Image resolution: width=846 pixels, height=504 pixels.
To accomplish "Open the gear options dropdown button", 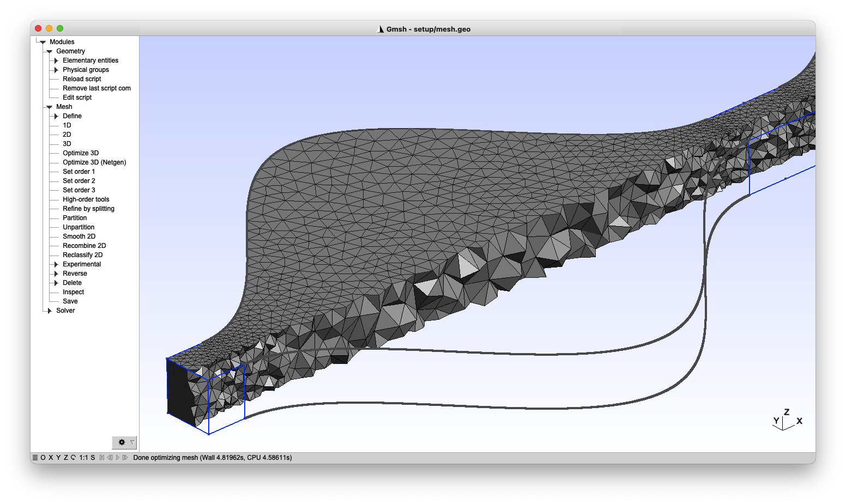I will pos(124,442).
